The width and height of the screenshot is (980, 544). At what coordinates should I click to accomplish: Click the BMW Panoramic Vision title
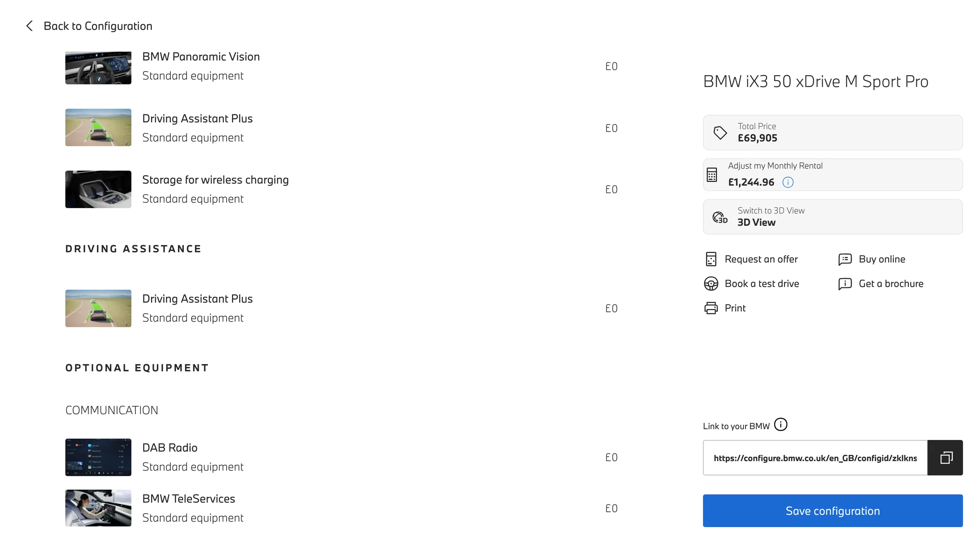tap(201, 57)
